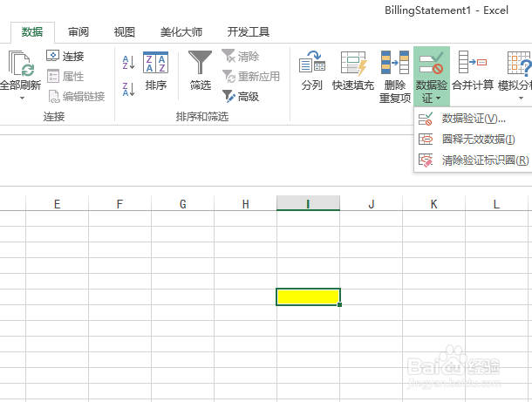Viewport: 532px width, 402px height.
Task: Click the 全部刷新 refresh icon
Action: 22,64
